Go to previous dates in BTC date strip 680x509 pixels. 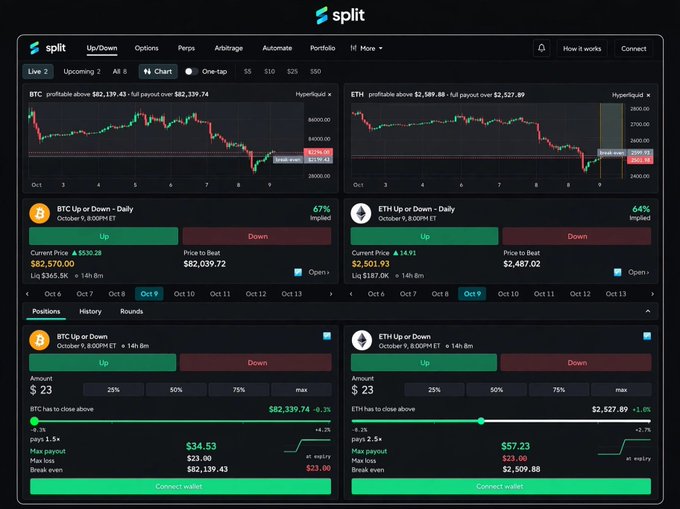point(27,294)
